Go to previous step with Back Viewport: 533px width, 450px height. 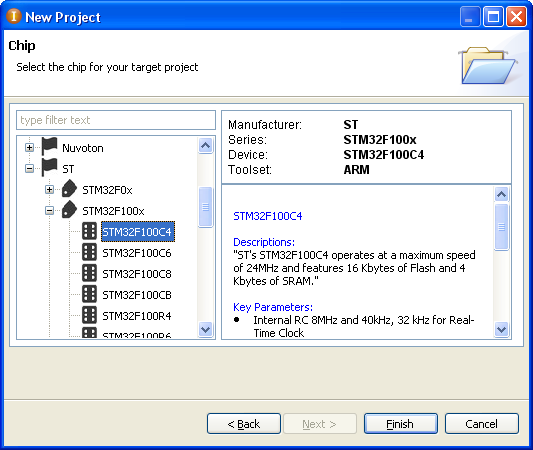tap(244, 424)
